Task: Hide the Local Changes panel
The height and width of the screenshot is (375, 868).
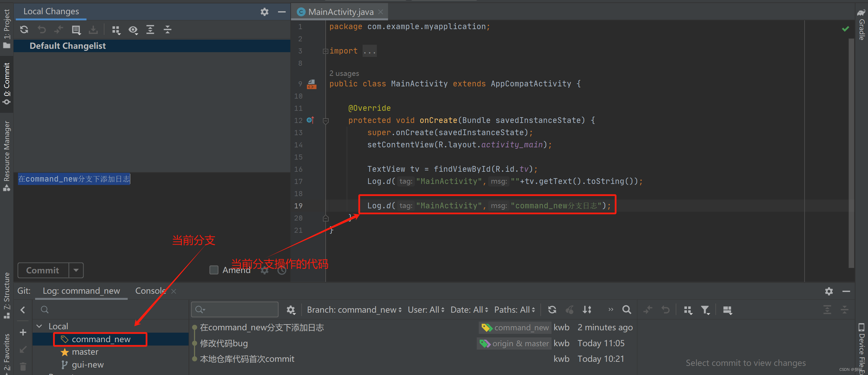Action: point(282,12)
